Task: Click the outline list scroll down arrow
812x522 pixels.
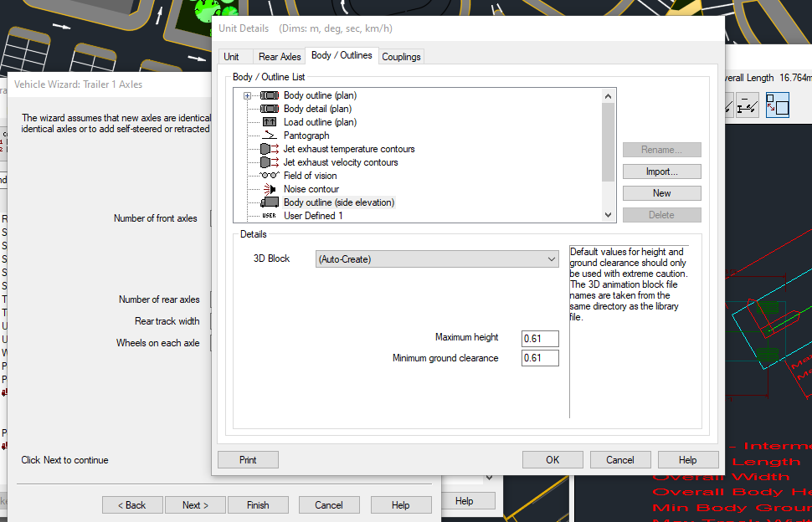Action: click(x=608, y=215)
